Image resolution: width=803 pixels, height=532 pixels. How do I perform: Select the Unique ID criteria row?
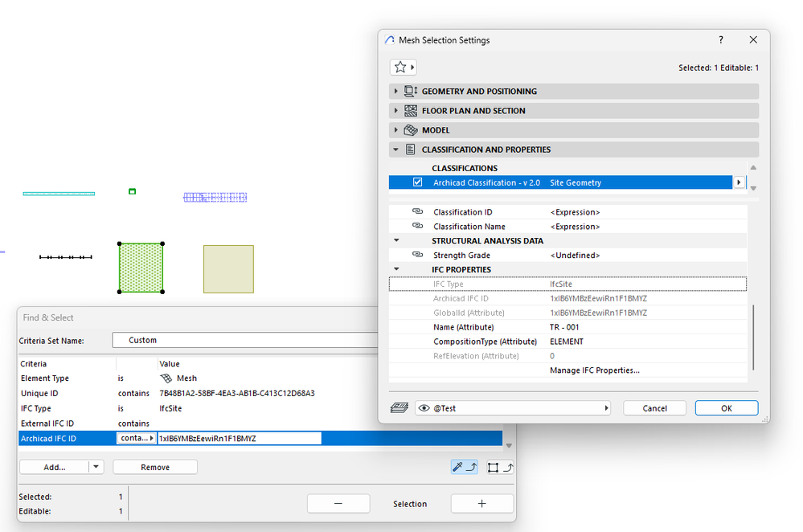coord(260,393)
